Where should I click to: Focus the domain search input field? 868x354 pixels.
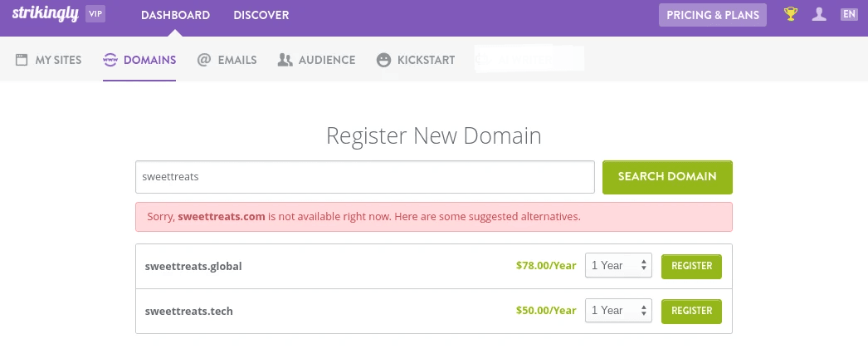[x=365, y=177]
